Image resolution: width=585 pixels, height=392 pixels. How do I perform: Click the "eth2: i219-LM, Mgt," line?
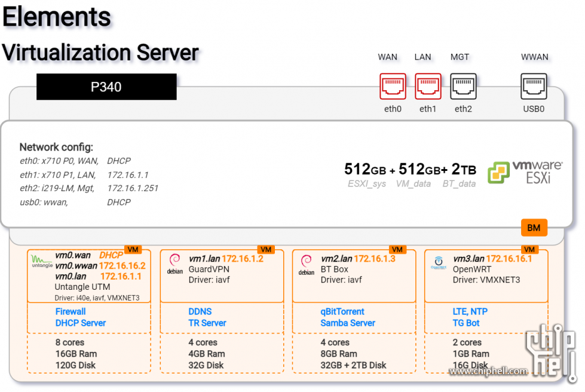(x=57, y=188)
